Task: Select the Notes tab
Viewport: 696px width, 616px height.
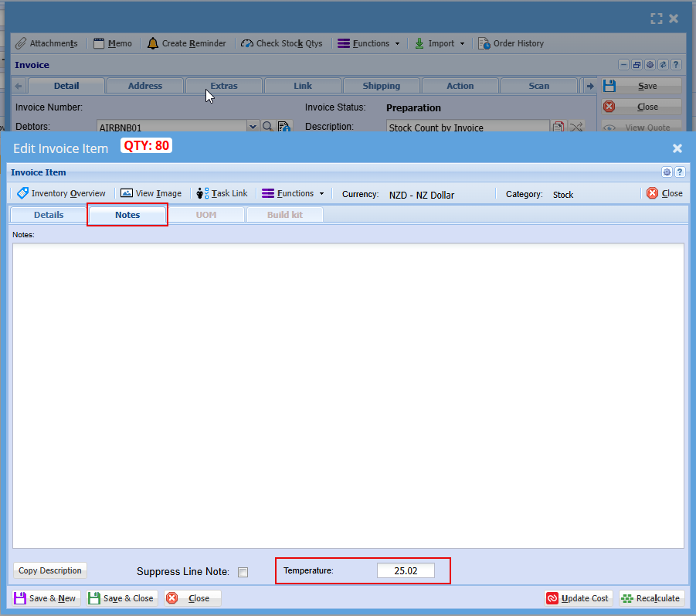Action: click(x=127, y=215)
